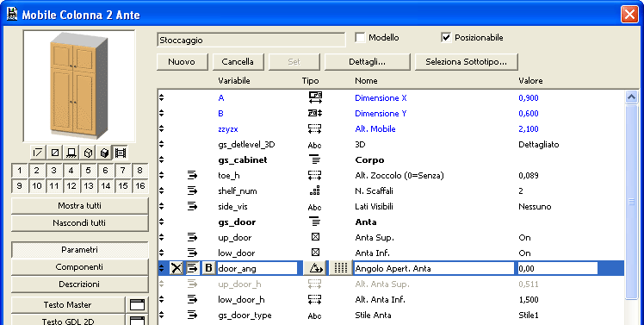Image resolution: width=644 pixels, height=325 pixels.
Task: Click the array grid icon beside door_ang type
Action: 340,268
